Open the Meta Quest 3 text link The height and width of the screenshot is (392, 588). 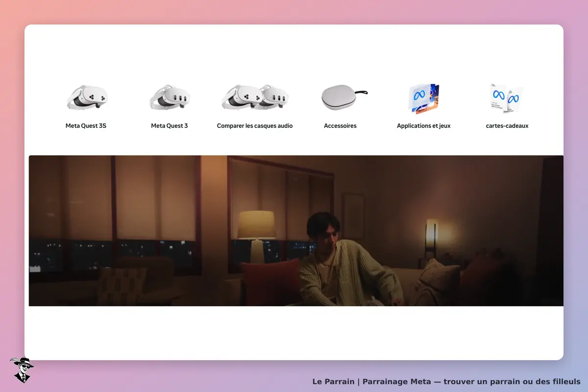click(x=170, y=126)
